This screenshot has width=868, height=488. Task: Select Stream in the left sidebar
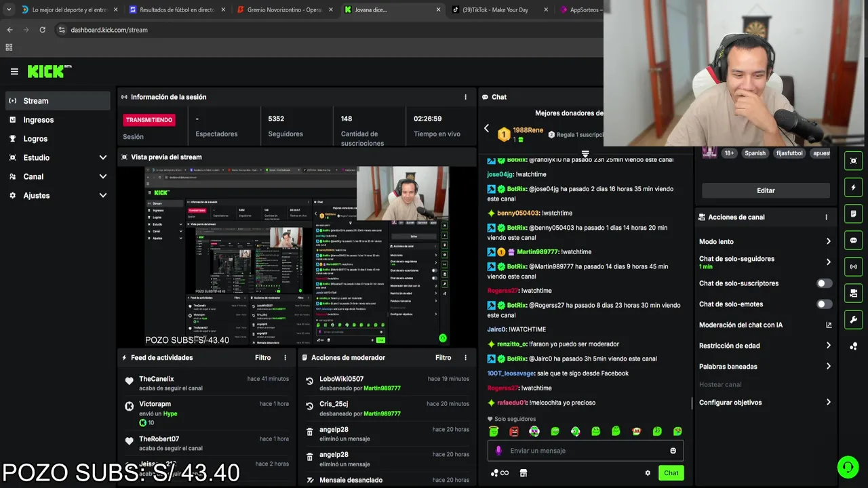(58, 101)
